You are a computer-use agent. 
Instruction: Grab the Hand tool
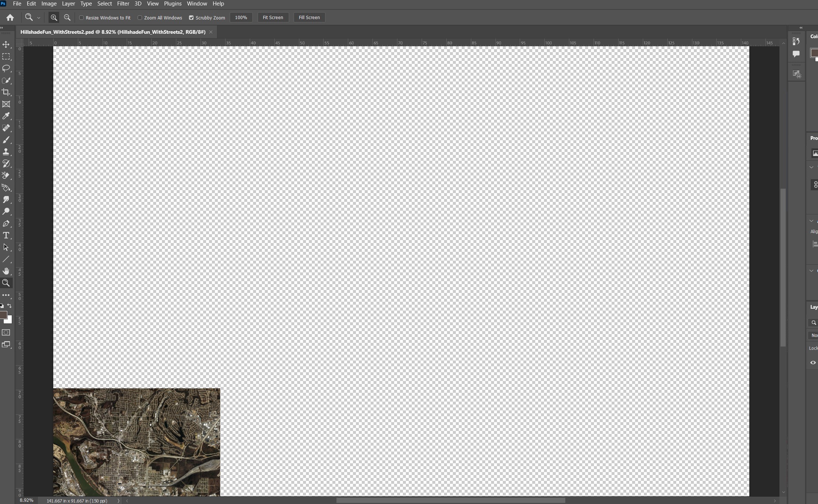(x=6, y=271)
